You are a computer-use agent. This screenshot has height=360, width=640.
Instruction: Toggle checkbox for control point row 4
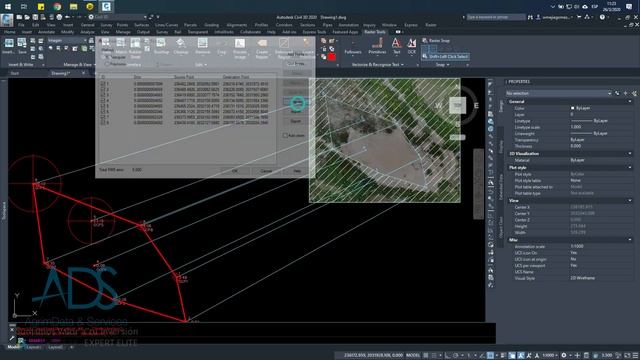point(103,100)
